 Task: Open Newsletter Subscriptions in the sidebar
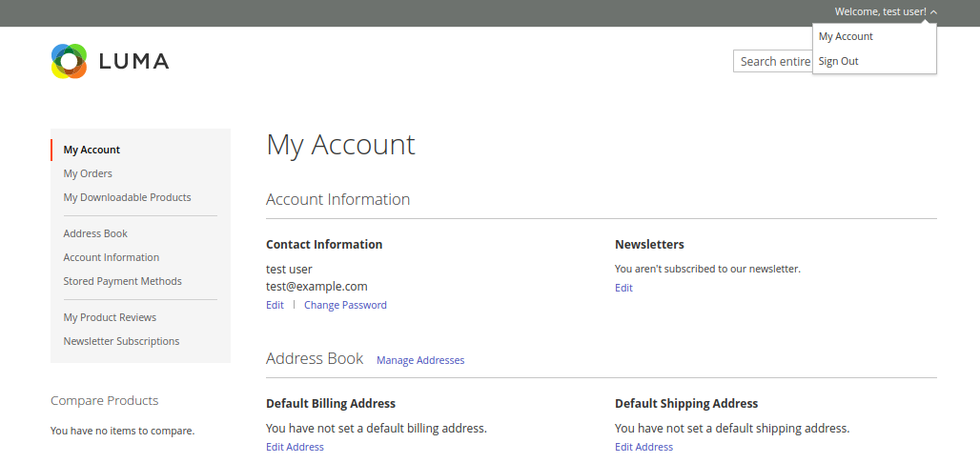(x=121, y=341)
